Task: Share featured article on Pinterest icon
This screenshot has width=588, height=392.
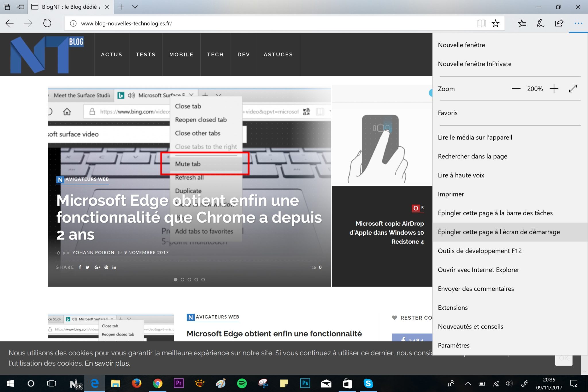Action: coord(107,267)
